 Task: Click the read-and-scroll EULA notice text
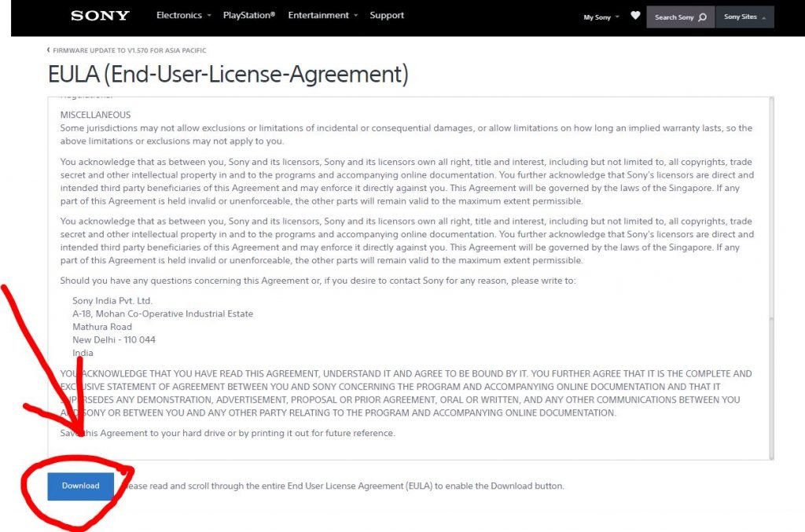pyautogui.click(x=346, y=486)
